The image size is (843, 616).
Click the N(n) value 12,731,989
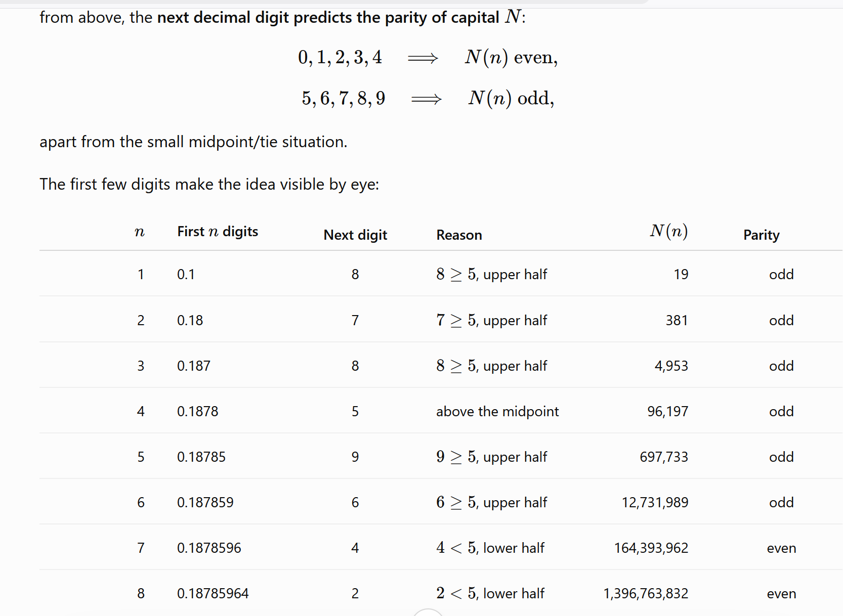click(x=655, y=502)
